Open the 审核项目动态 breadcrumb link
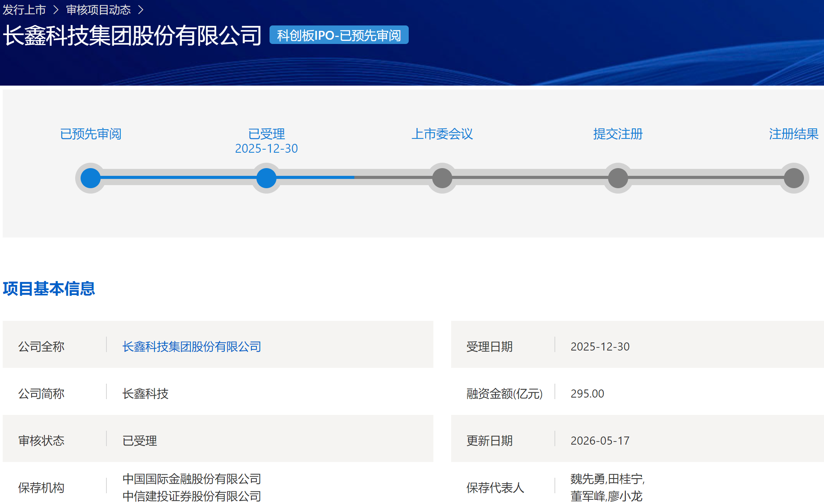The width and height of the screenshot is (824, 504). 98,10
